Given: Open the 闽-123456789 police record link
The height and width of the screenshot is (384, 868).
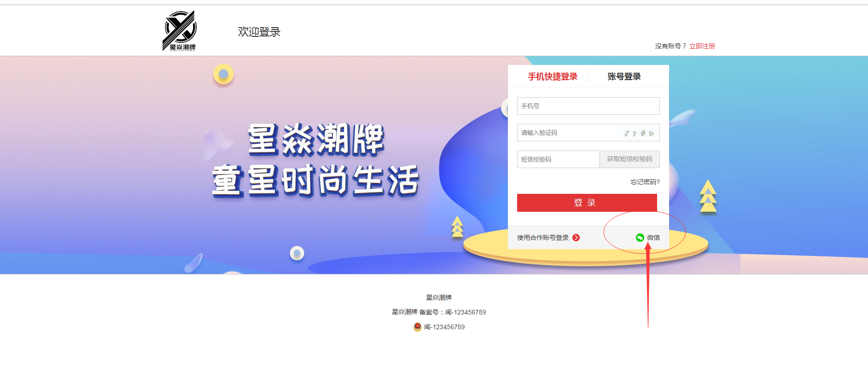Looking at the screenshot, I should click(x=444, y=327).
